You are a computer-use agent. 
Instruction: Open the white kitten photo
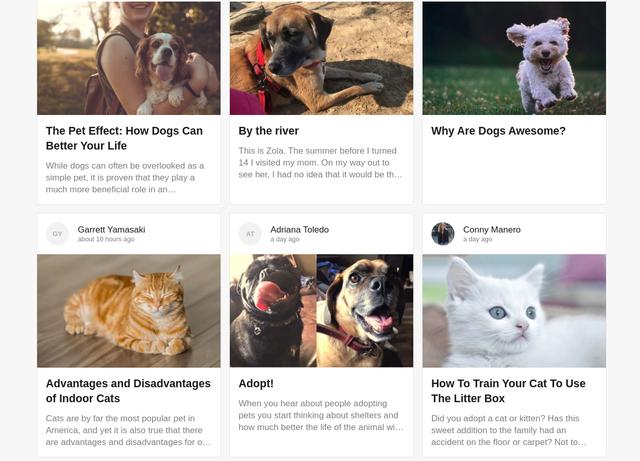pyautogui.click(x=514, y=311)
